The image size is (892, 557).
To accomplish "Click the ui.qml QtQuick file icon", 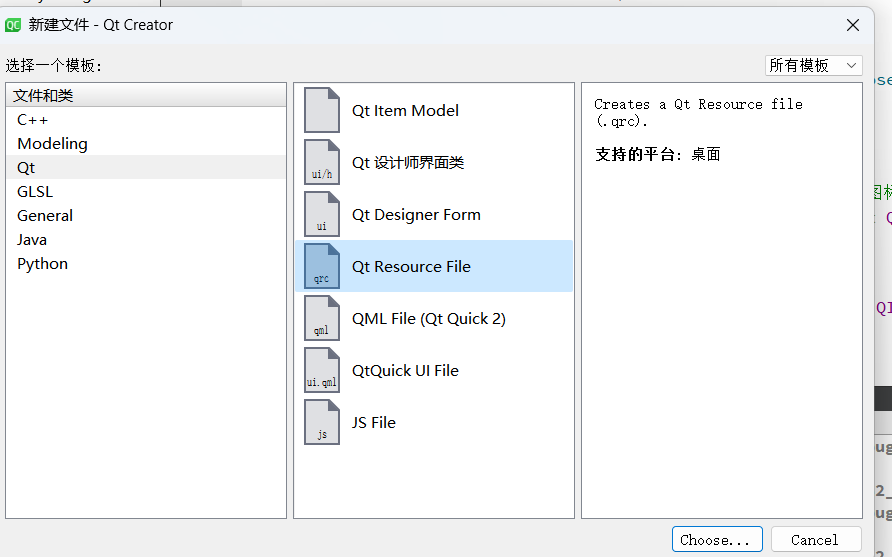I will (321, 370).
